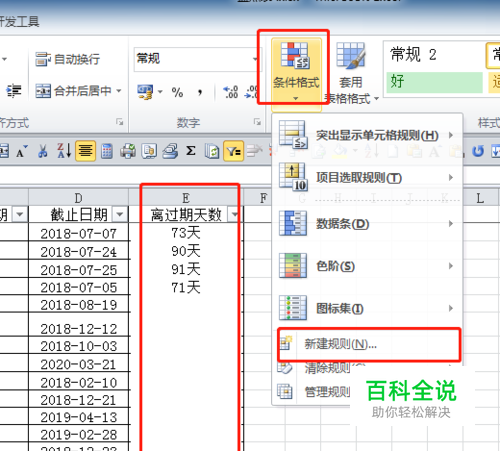
Task: Select cell showing 71天
Action: pos(186,287)
